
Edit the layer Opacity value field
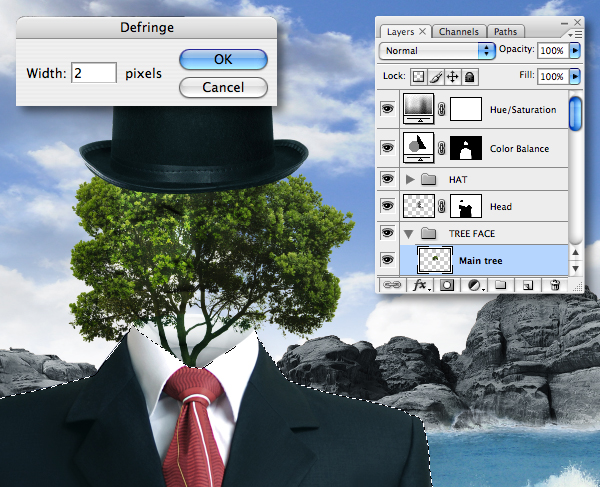tap(553, 50)
